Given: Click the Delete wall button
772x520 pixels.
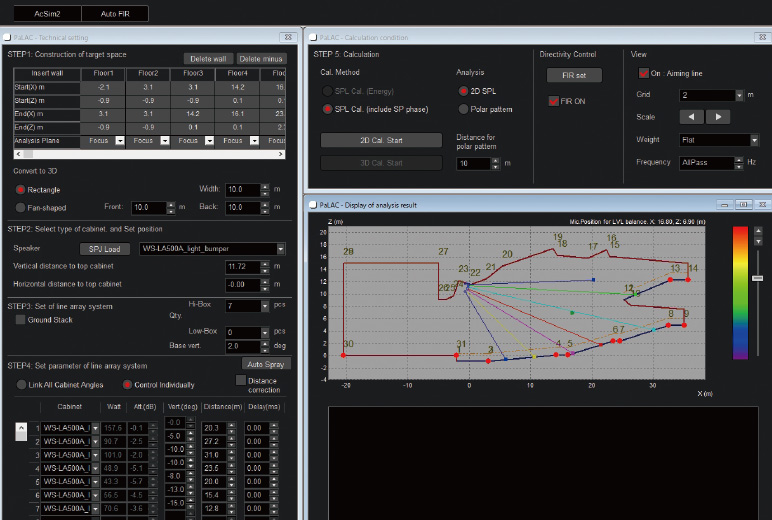Looking at the screenshot, I should point(206,59).
